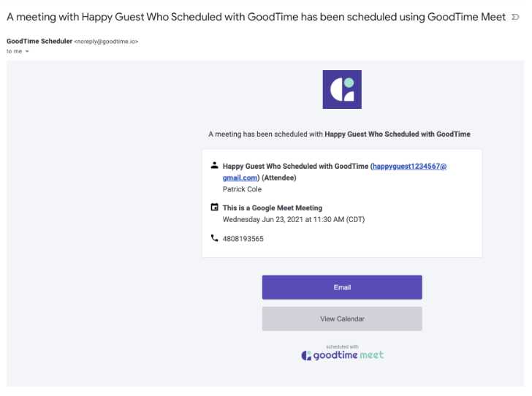
Task: Click the phone number 4808193565
Action: (243, 239)
